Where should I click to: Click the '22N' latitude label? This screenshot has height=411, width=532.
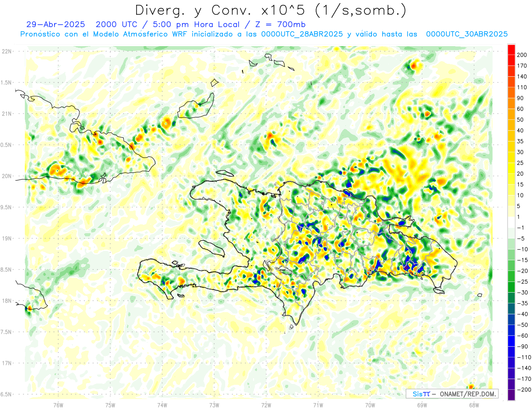(7, 51)
